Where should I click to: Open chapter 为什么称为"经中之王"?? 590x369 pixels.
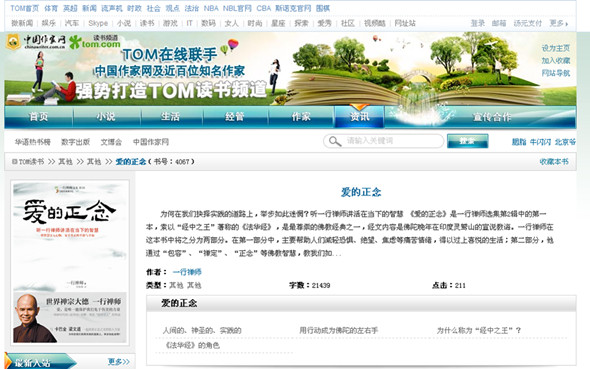point(479,331)
